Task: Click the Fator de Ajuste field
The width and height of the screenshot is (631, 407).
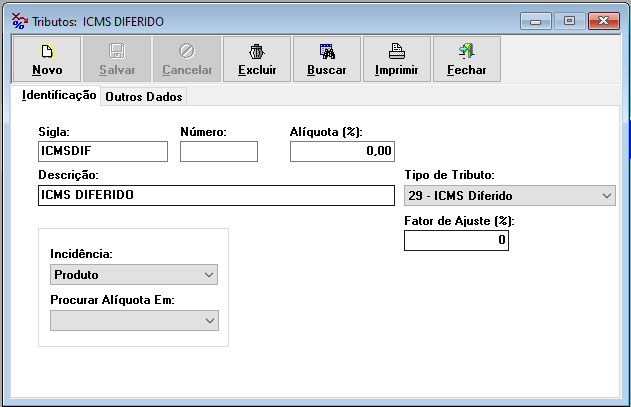Action: [457, 241]
